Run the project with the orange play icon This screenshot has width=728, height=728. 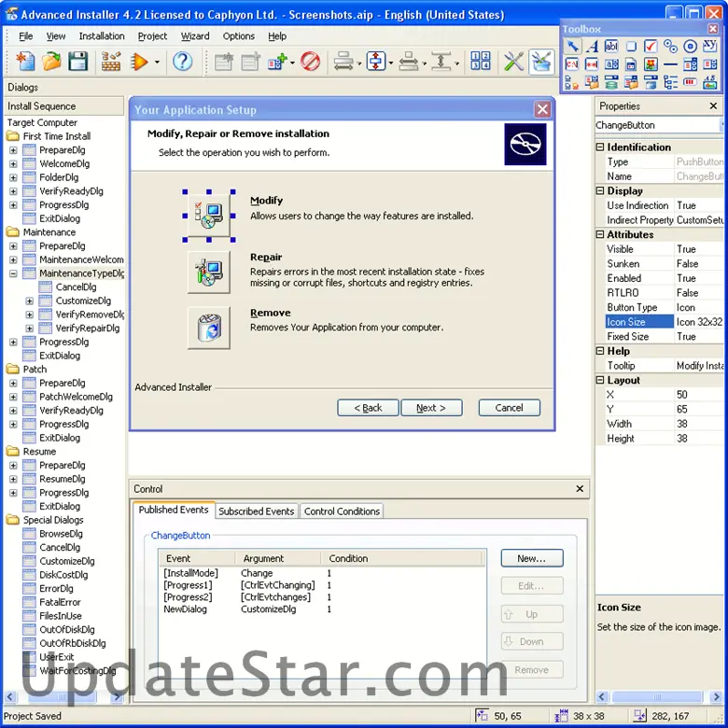[x=138, y=62]
